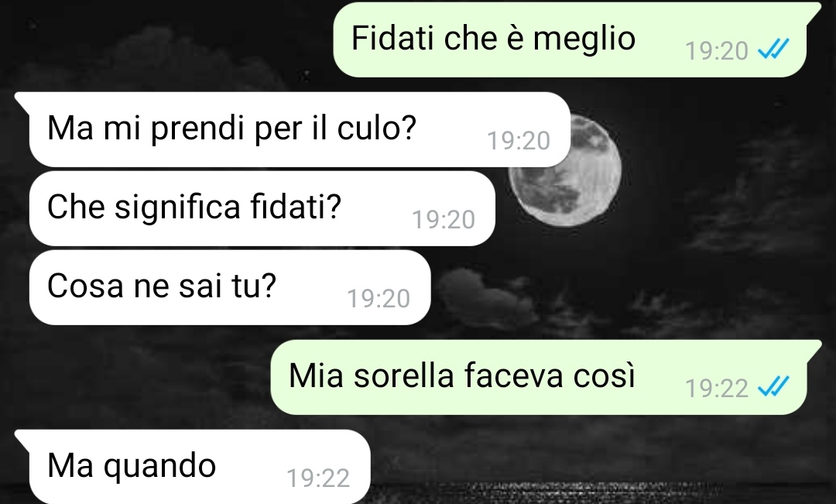Click the word "sorella" in the green bubble
Image resolution: width=836 pixels, height=504 pixels.
point(403,375)
